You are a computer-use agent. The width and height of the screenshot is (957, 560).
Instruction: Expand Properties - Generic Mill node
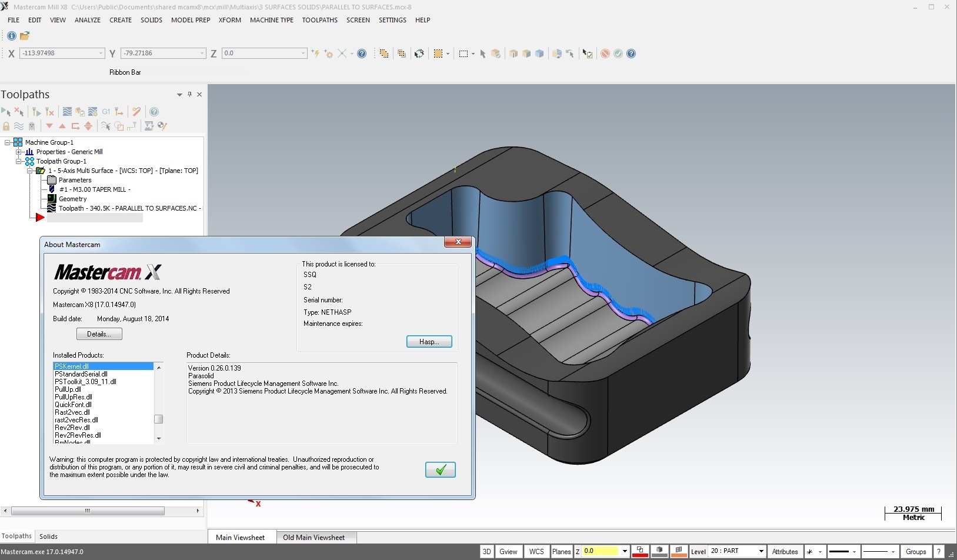point(19,152)
